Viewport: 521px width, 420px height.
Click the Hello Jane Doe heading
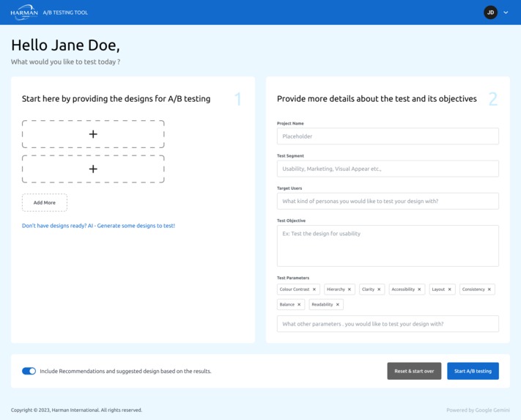pyautogui.click(x=65, y=45)
